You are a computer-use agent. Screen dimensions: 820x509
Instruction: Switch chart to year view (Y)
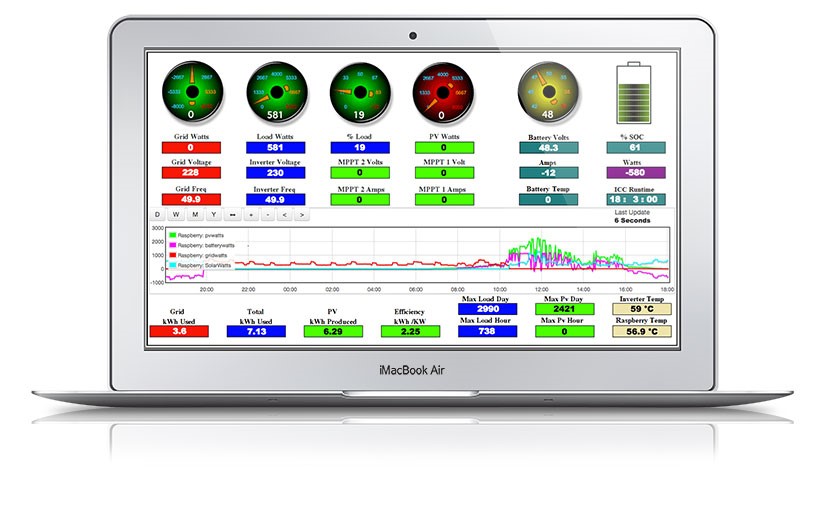[x=213, y=214]
